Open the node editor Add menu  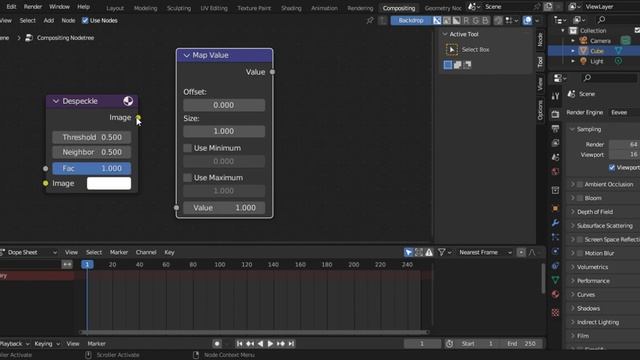(49, 20)
